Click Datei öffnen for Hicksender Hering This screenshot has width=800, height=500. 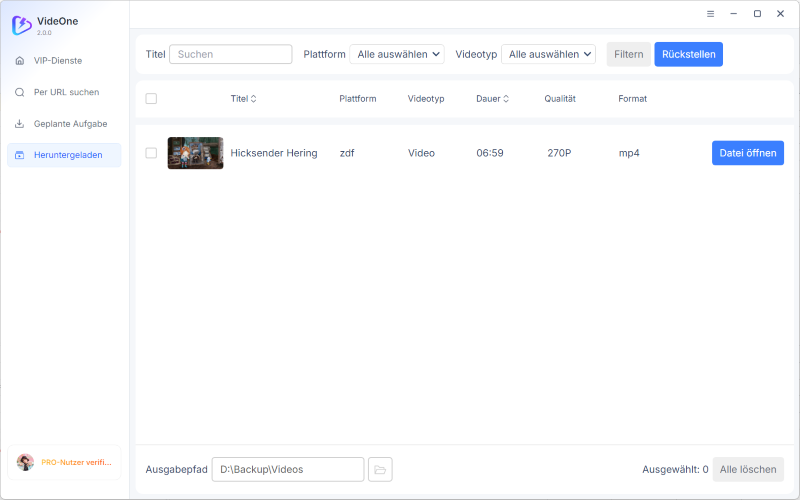click(748, 153)
